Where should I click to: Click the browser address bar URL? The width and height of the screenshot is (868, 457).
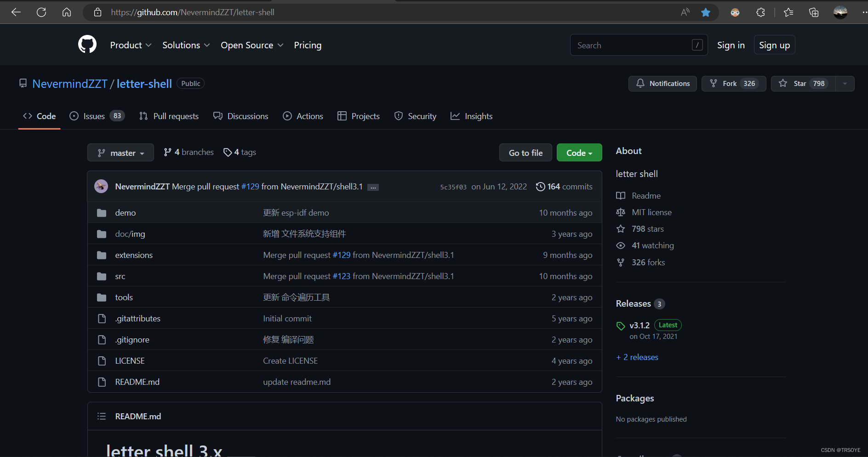[x=193, y=12]
